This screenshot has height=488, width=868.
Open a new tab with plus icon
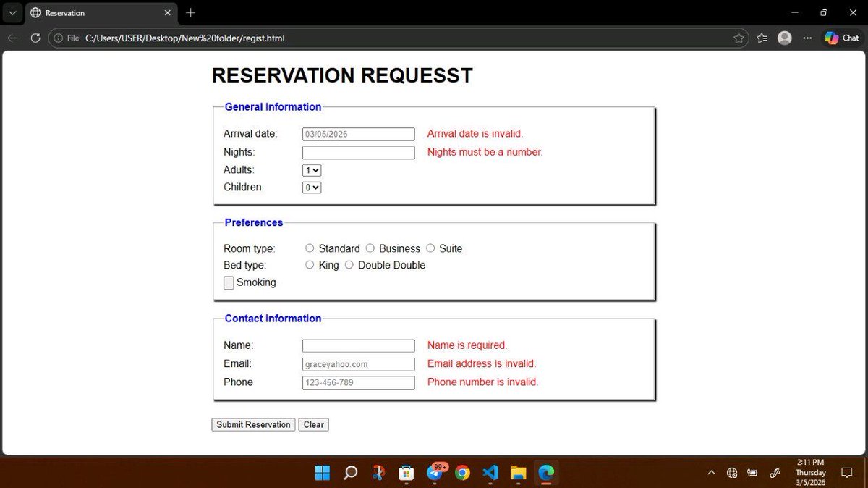tap(190, 12)
